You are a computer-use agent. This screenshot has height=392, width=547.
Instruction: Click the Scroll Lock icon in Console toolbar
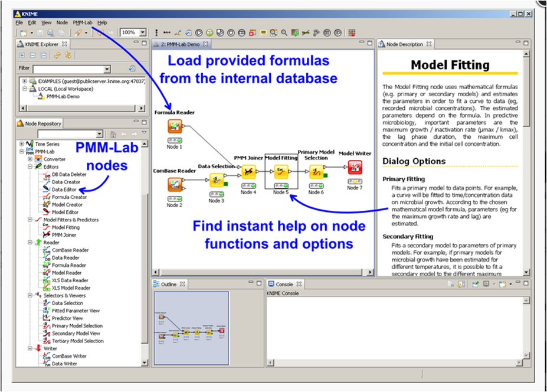coord(461,285)
